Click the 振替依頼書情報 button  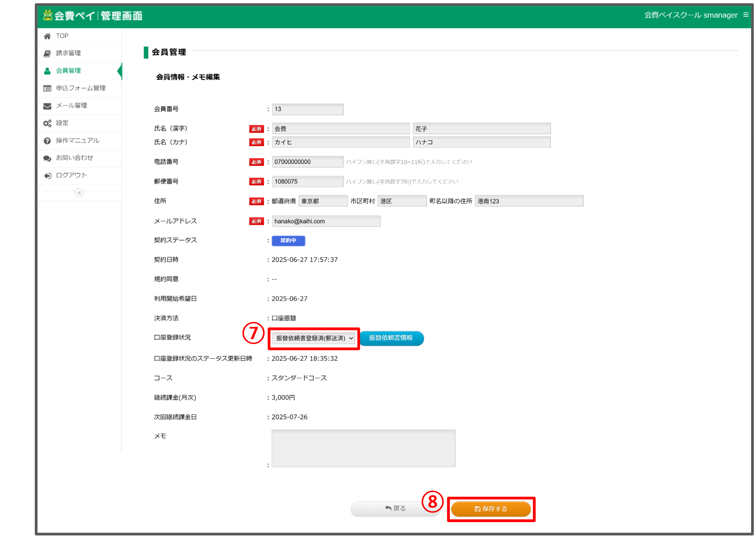coord(391,338)
